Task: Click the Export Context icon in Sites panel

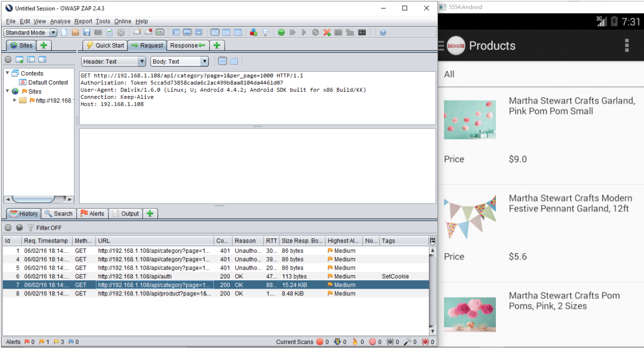Action: click(42, 60)
